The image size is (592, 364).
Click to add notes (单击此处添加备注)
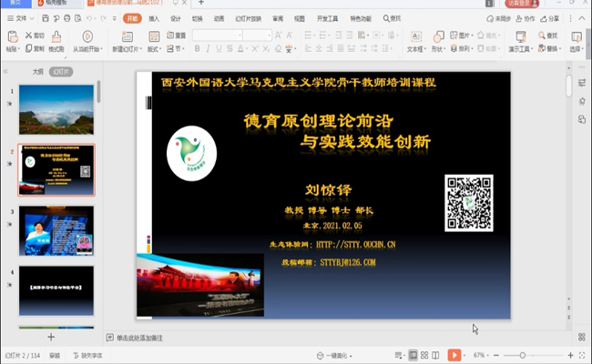[139, 338]
